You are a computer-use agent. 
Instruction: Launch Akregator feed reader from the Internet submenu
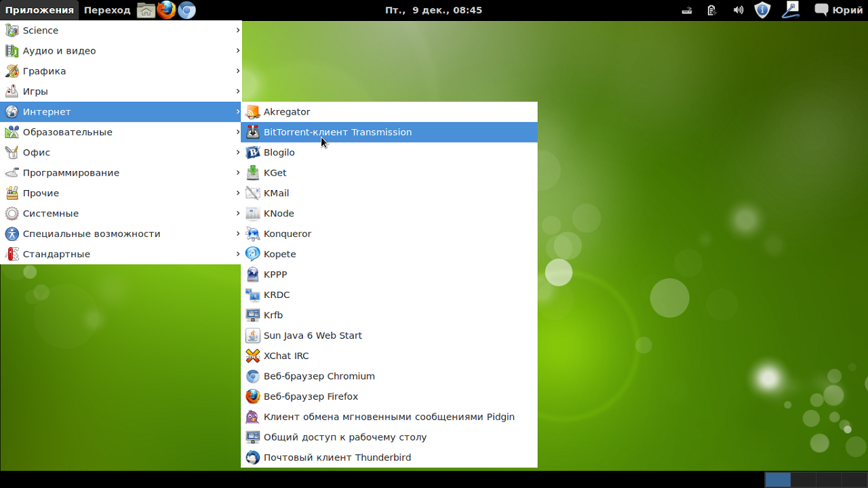point(389,112)
